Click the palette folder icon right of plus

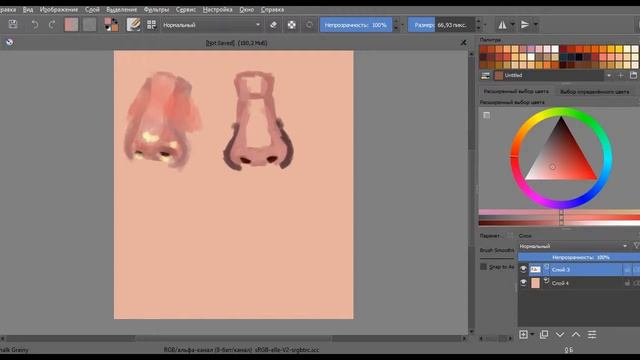pyautogui.click(x=633, y=76)
